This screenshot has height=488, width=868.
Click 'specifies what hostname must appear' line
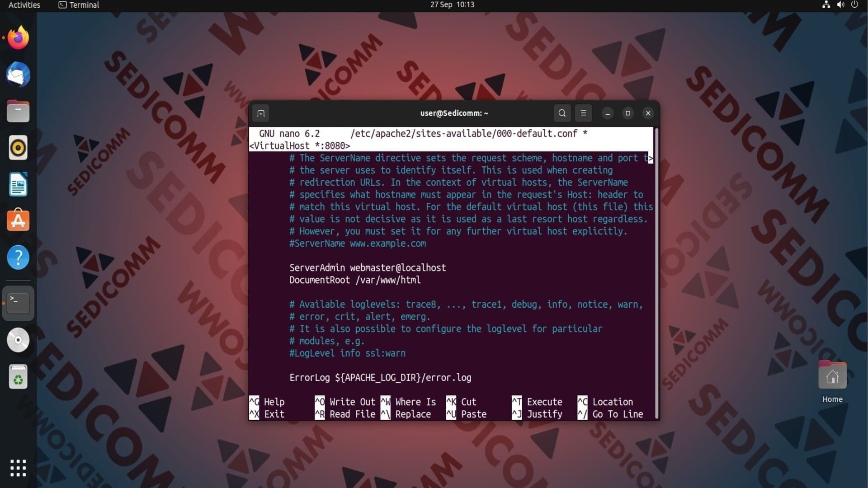466,195
